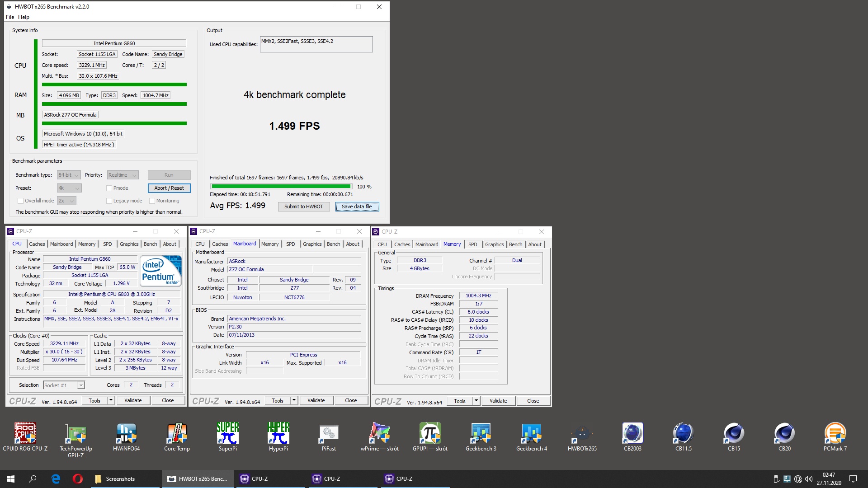Toggle Overkill mode checkbox
This screenshot has height=488, width=868.
[x=20, y=201]
